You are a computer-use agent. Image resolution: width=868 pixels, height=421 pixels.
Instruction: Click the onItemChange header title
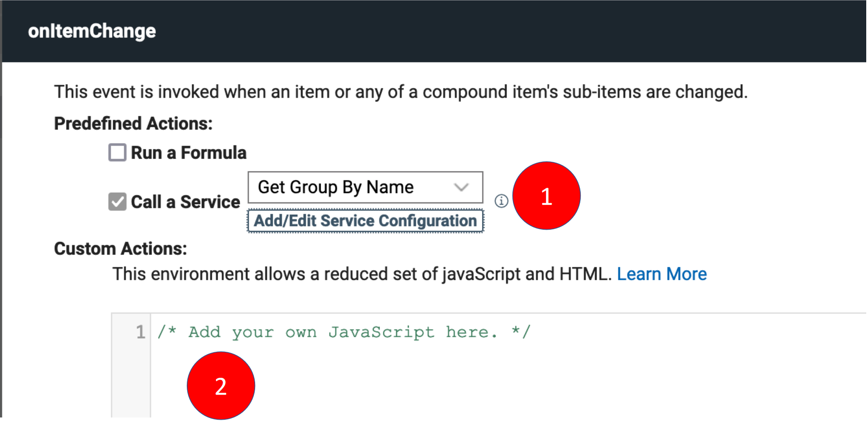92,31
